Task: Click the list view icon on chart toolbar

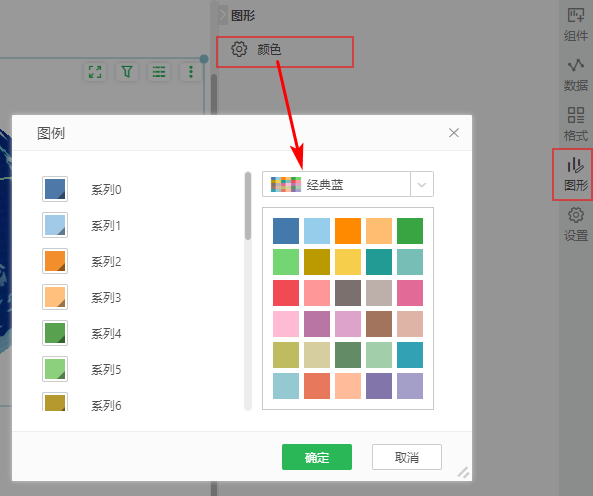Action: 159,71
